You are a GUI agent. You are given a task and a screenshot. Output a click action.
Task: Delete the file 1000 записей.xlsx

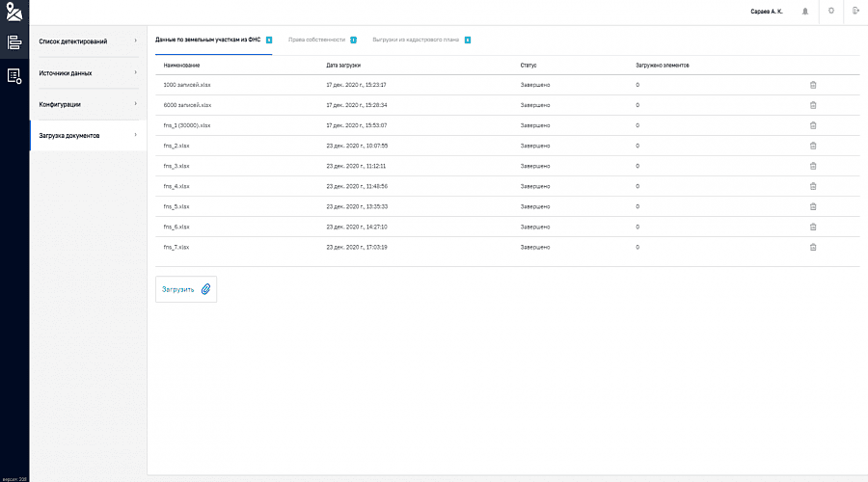tap(813, 85)
